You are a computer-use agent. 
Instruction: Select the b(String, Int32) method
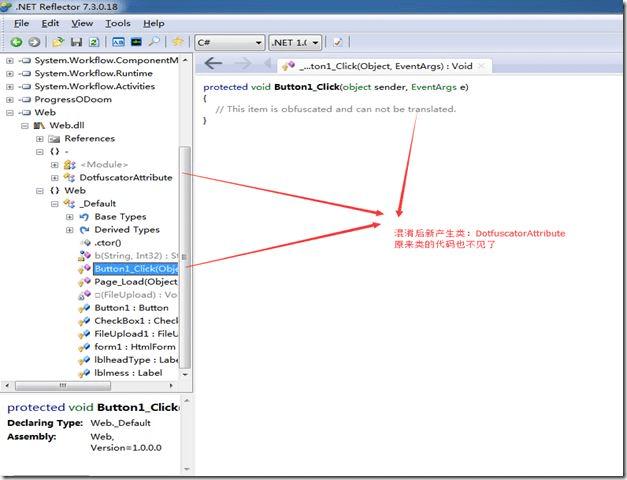click(136, 256)
